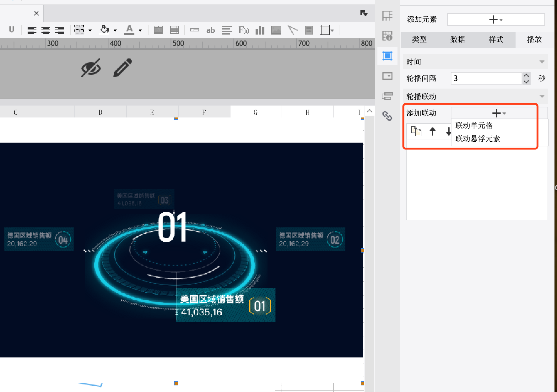The width and height of the screenshot is (557, 392).
Task: Select the 德国区域销售额 04 card
Action: click(39, 239)
